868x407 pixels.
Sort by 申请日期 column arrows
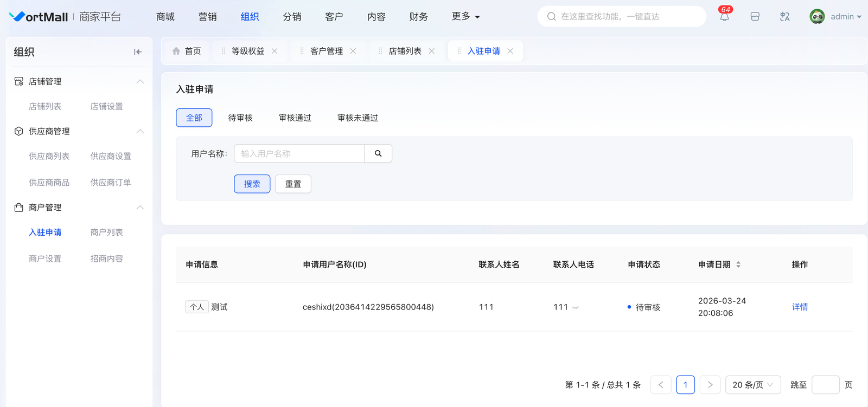[x=738, y=264]
